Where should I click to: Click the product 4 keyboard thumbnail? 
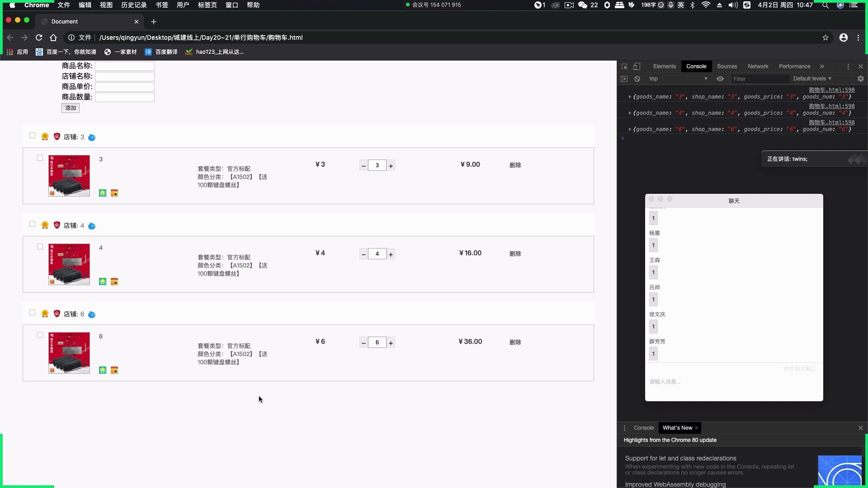[x=69, y=264]
